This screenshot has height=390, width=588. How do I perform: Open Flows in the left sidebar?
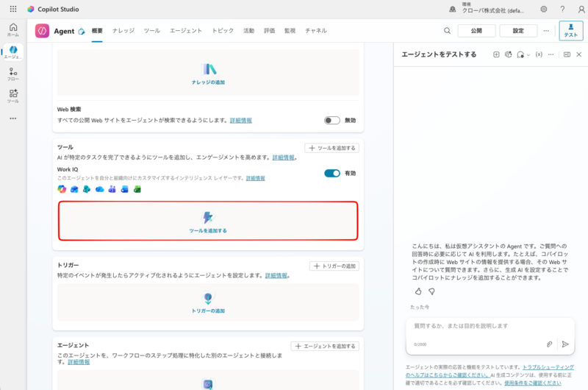13,74
